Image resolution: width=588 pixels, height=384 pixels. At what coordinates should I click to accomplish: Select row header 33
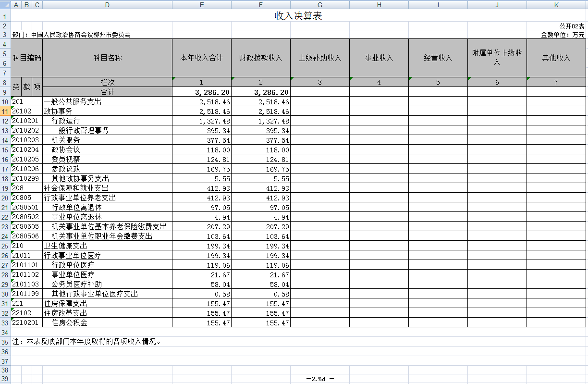(x=5, y=322)
